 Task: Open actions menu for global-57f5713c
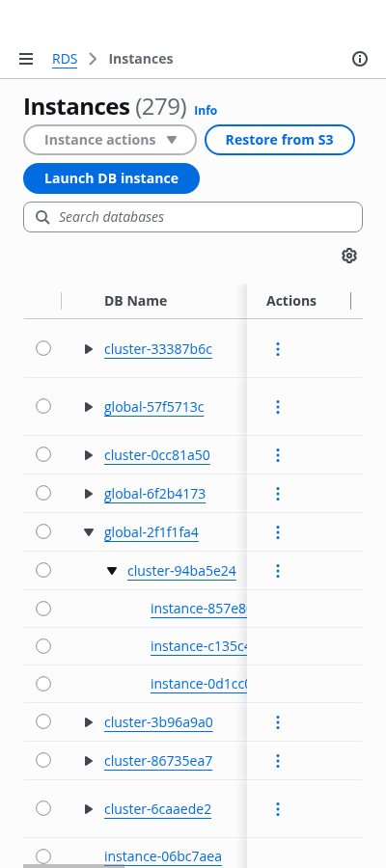click(x=278, y=407)
